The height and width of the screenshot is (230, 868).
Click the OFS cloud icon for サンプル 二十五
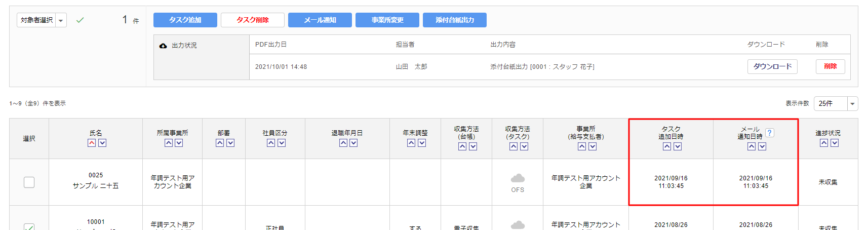point(518,178)
